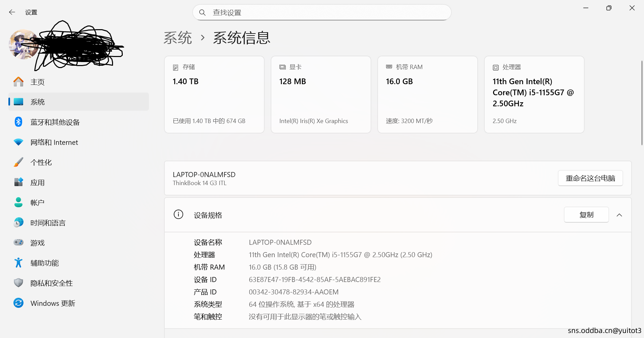Click 复制 button for device specs
Viewport: 644px width, 338px height.
[x=586, y=215]
